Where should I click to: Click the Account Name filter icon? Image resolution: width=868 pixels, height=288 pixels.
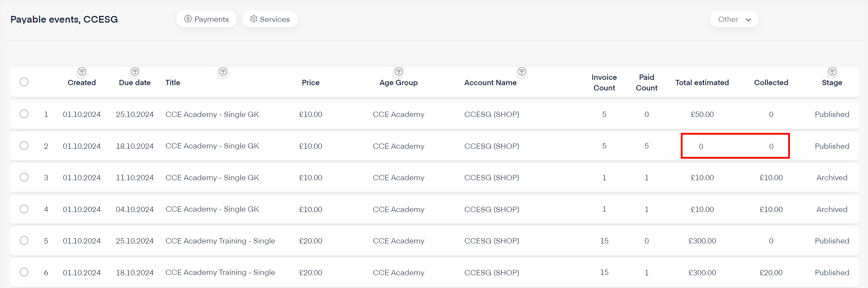[x=522, y=72]
